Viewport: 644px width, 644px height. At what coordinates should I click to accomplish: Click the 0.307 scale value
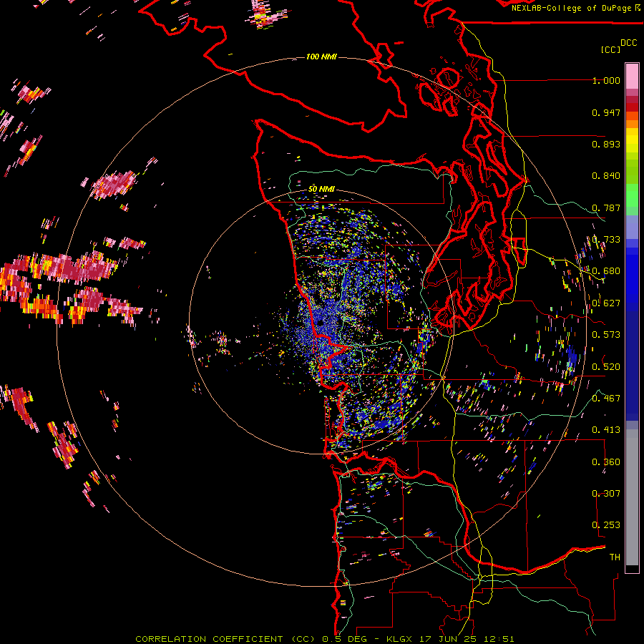pyautogui.click(x=606, y=494)
